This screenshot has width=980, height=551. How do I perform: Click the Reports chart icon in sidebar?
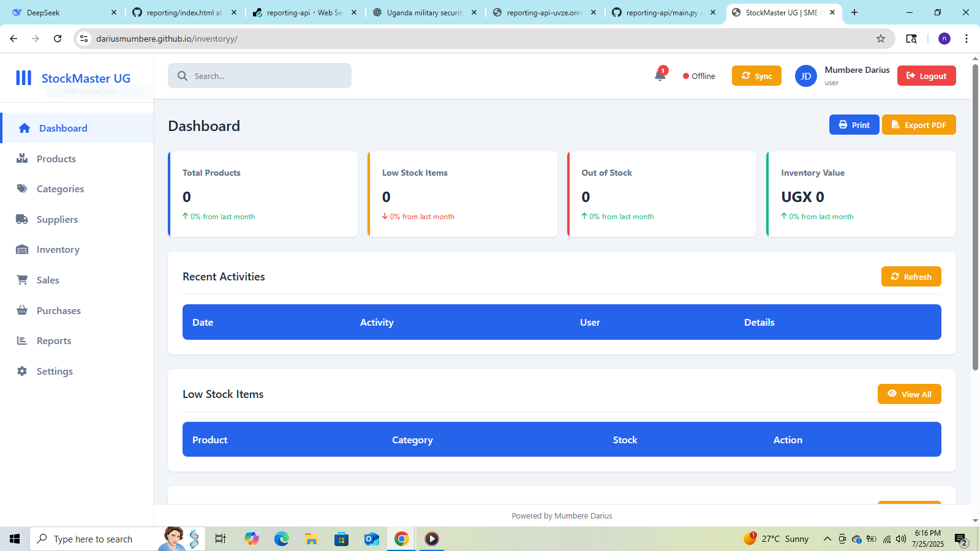pos(22,340)
